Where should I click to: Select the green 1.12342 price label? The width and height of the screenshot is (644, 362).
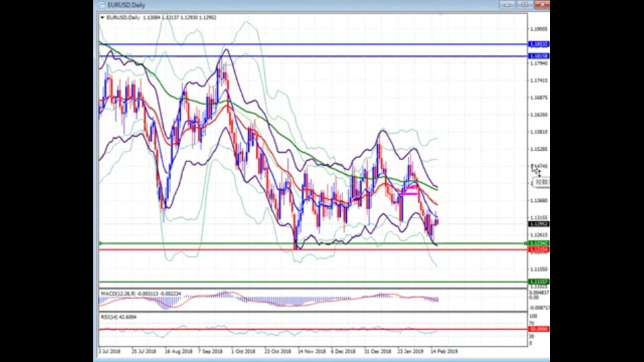[x=539, y=243]
